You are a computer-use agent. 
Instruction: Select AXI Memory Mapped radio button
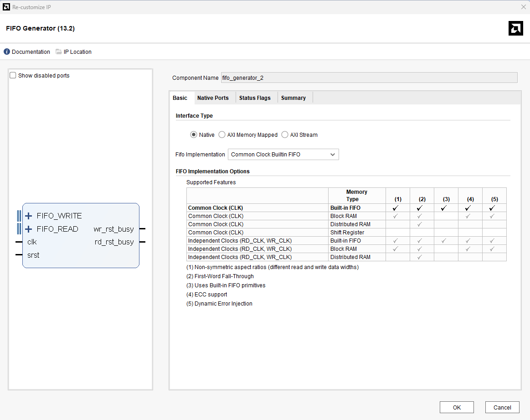(x=222, y=135)
